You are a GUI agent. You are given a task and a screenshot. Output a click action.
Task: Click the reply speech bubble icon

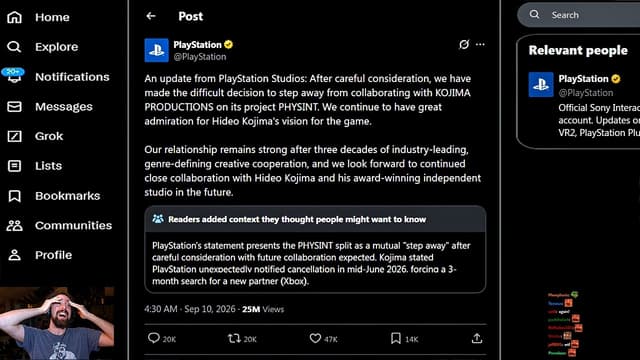click(153, 338)
